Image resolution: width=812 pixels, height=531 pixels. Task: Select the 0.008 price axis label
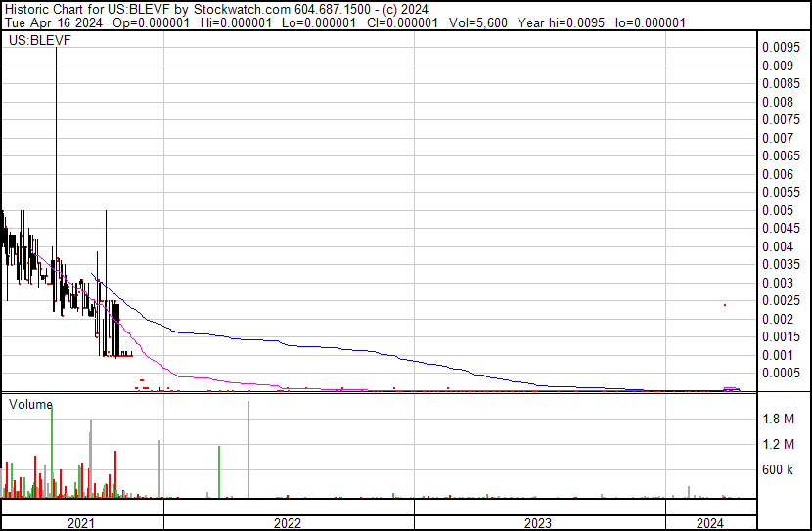(x=778, y=102)
